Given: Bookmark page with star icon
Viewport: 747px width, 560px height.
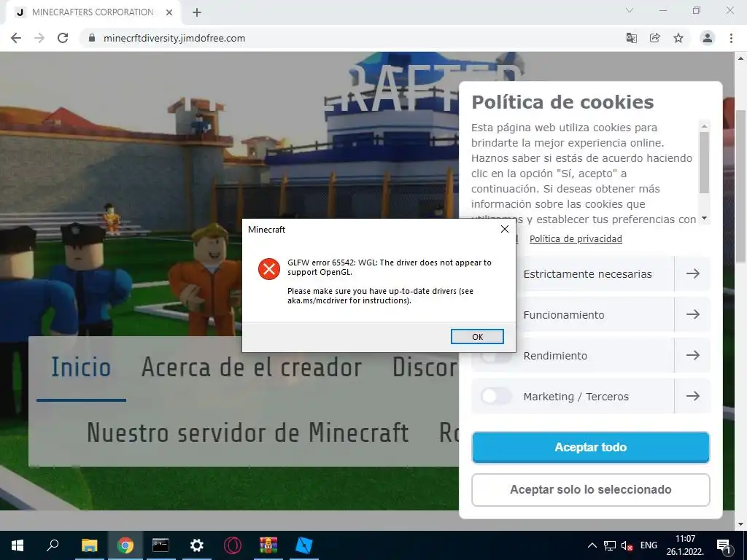Looking at the screenshot, I should pos(678,38).
